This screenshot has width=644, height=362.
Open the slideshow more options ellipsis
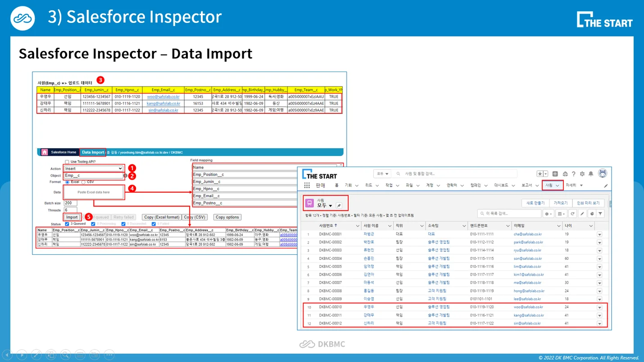pos(109,354)
